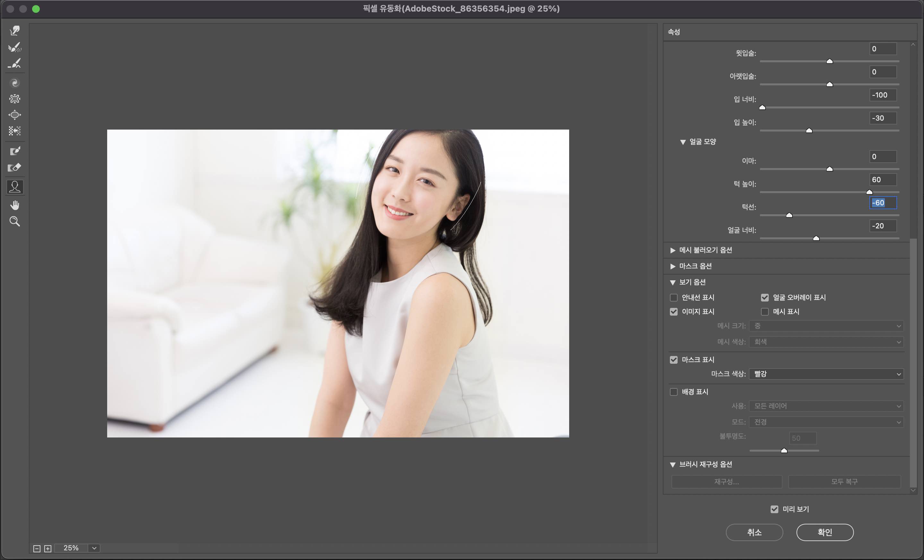Select the Smooth tool
Screen dimensions: 924x560
click(15, 64)
